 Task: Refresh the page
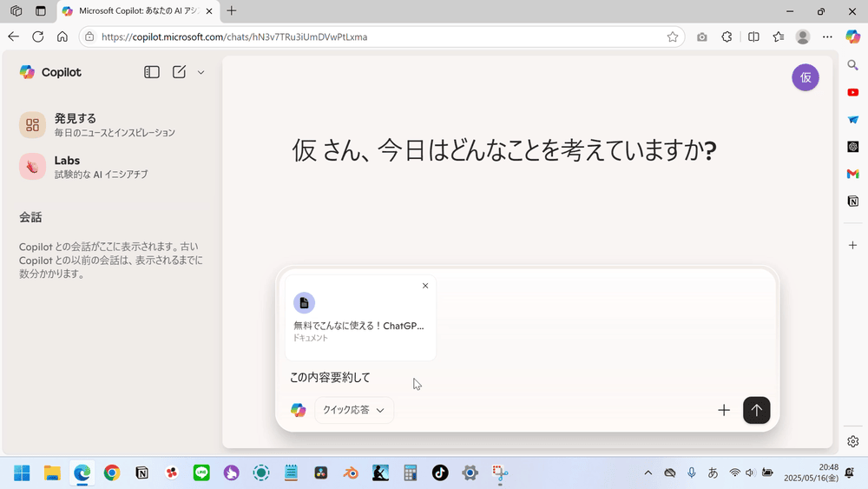(37, 36)
